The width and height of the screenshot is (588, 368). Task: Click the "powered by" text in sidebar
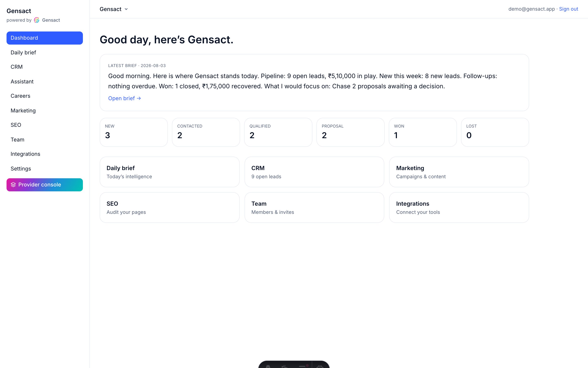pyautogui.click(x=19, y=20)
